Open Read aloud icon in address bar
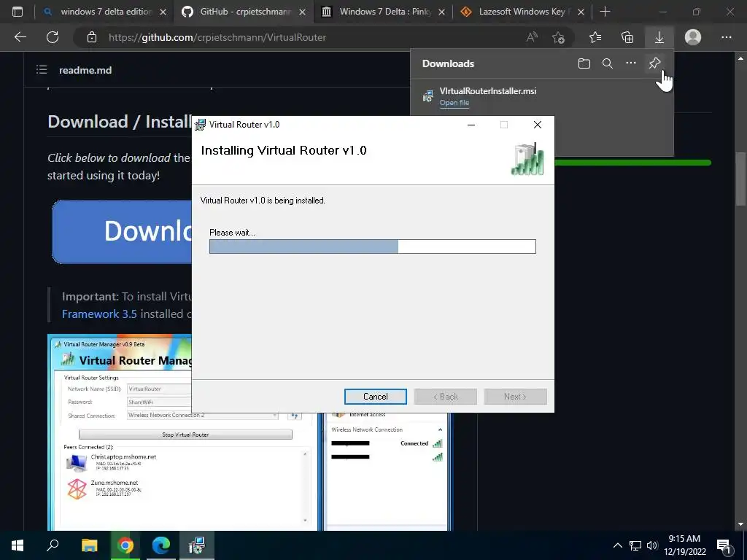The width and height of the screenshot is (747, 560). pyautogui.click(x=532, y=37)
